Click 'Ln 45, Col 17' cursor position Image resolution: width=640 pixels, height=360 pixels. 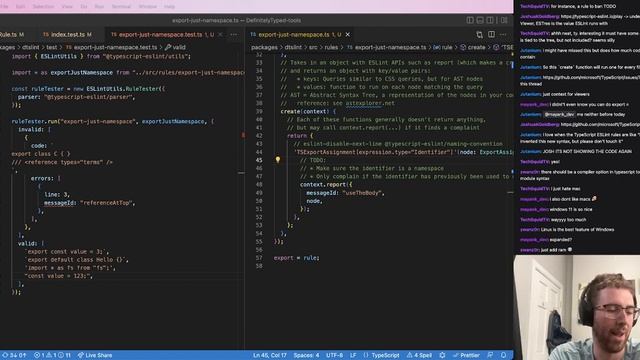point(270,355)
